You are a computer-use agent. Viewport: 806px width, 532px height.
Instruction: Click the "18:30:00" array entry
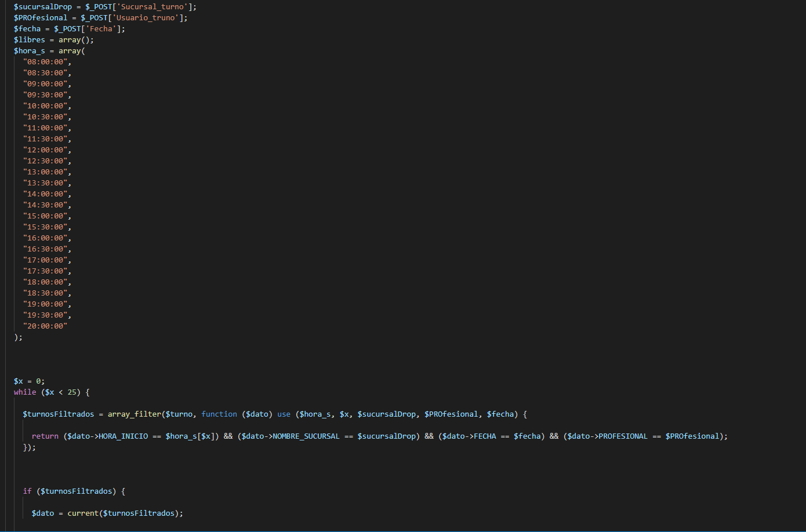[x=45, y=293]
